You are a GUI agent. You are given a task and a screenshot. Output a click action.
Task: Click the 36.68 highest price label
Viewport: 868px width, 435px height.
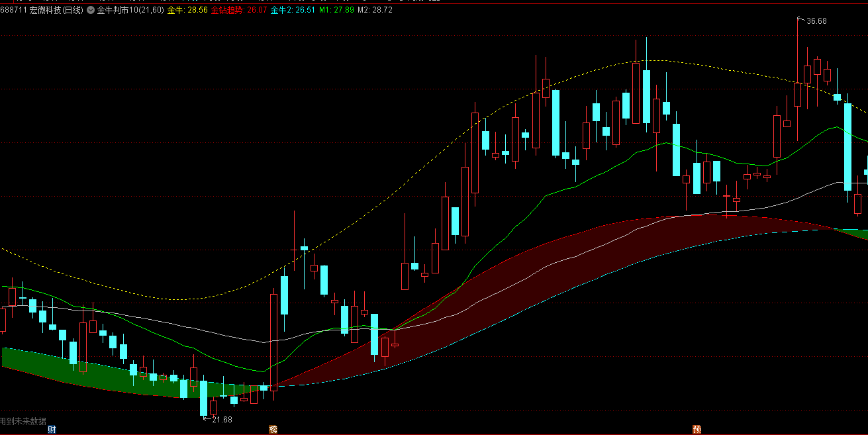coord(816,21)
